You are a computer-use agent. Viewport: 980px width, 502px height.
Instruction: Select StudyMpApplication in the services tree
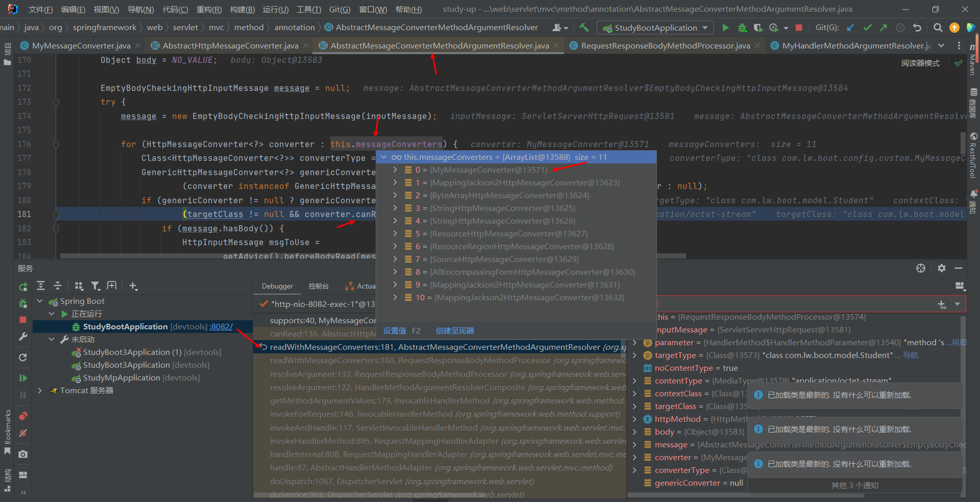coord(121,378)
